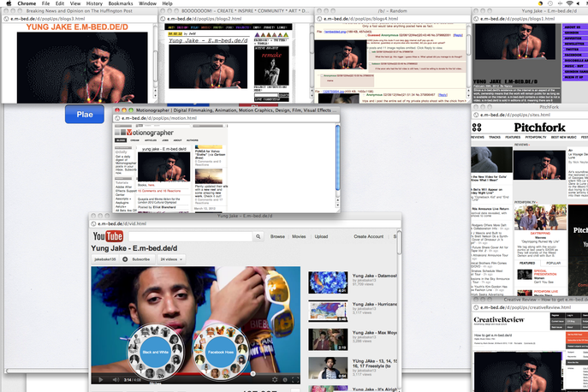
Task: Click the video progress bar
Action: point(197,371)
